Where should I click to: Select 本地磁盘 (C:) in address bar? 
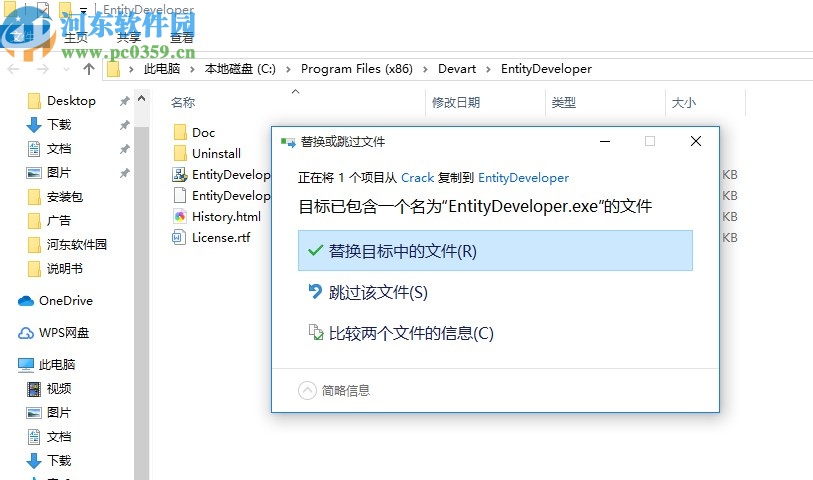tap(240, 69)
